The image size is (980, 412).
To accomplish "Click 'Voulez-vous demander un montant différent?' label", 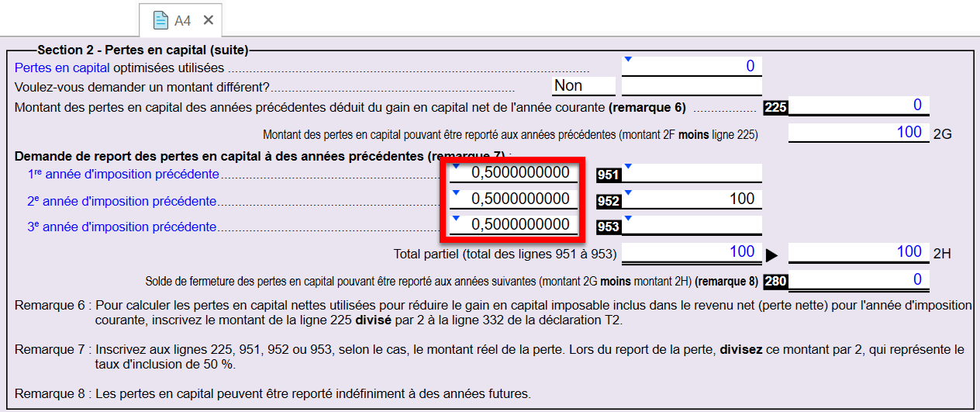I will pos(142,87).
